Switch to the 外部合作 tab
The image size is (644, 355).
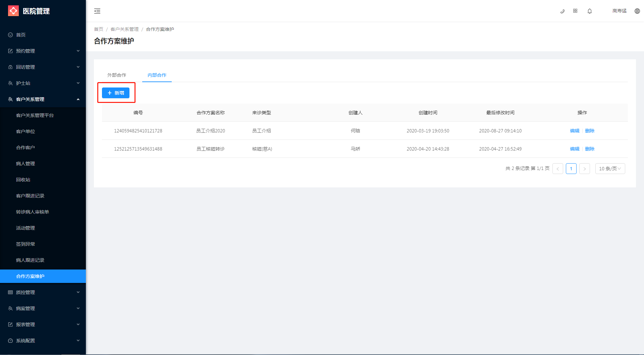[117, 75]
